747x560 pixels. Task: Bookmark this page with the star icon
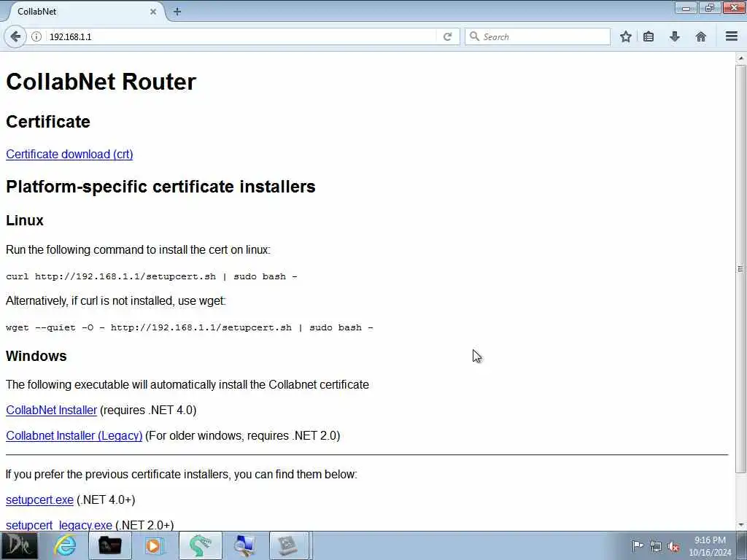pos(625,36)
